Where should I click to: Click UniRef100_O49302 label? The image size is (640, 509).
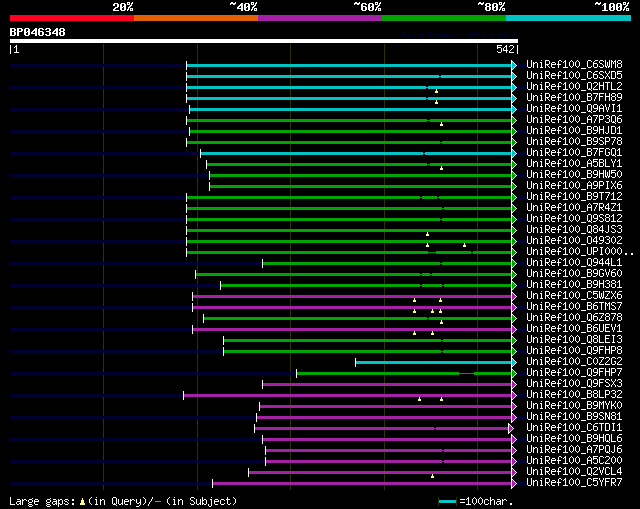tap(574, 241)
